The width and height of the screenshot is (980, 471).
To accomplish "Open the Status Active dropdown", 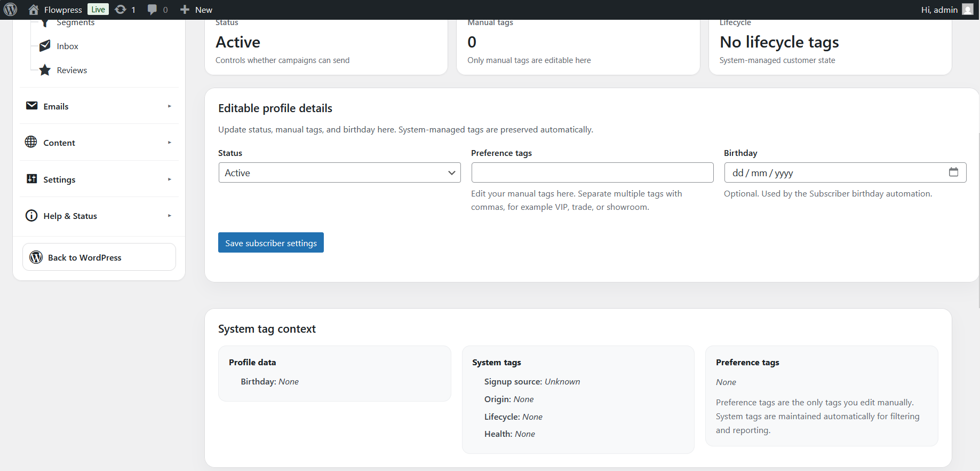I will pyautogui.click(x=340, y=172).
